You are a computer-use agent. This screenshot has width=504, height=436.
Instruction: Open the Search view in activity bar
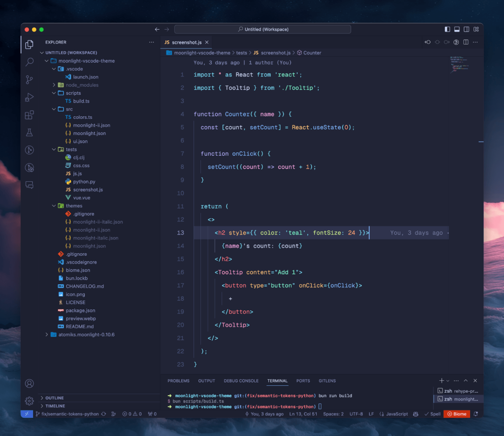pos(29,62)
